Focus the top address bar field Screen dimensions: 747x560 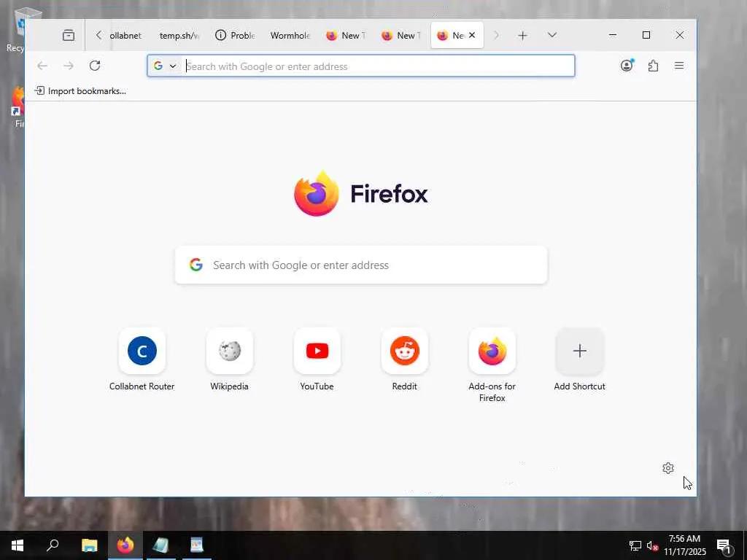click(x=361, y=66)
